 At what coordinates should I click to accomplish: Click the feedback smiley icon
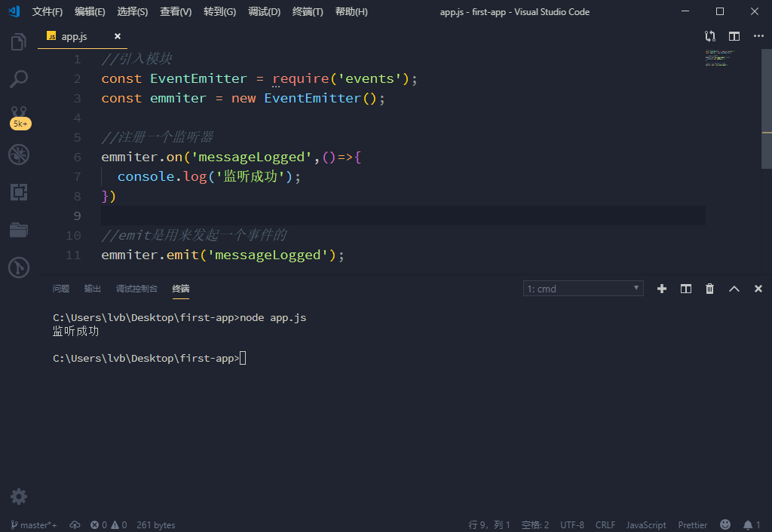tap(725, 524)
